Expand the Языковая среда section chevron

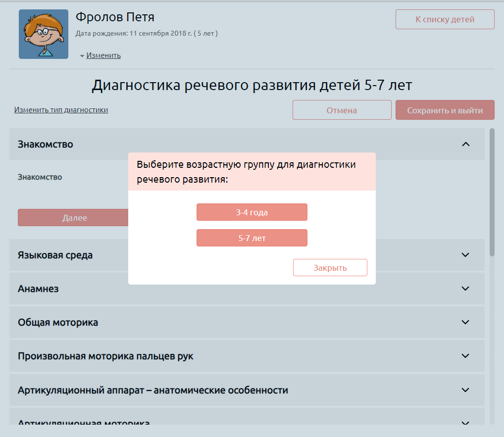point(465,255)
